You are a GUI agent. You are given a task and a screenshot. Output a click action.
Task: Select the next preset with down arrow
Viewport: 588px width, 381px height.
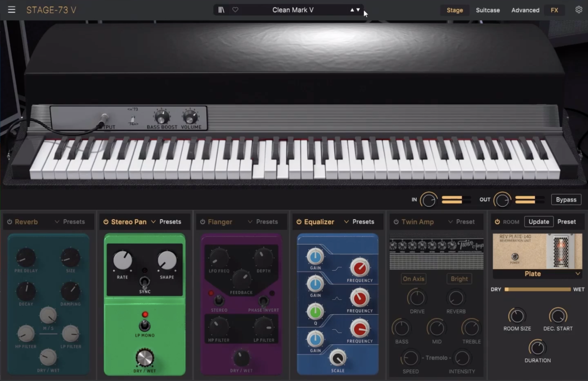coord(358,10)
